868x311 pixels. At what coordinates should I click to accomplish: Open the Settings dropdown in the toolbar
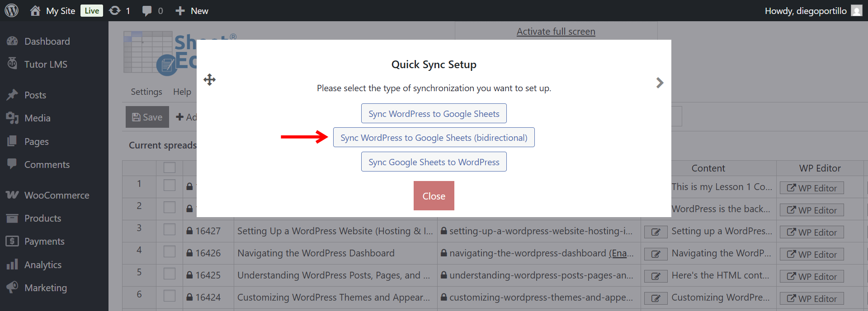(146, 92)
